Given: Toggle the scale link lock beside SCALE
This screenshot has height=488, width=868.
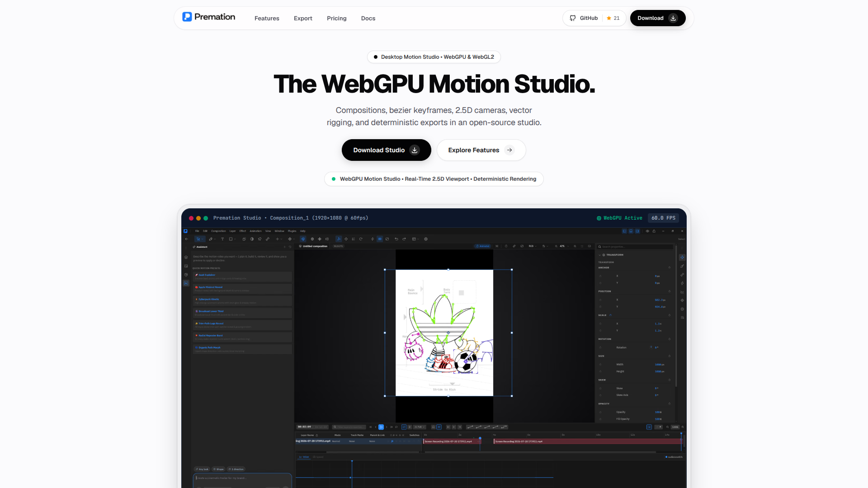Looking at the screenshot, I should pyautogui.click(x=610, y=315).
